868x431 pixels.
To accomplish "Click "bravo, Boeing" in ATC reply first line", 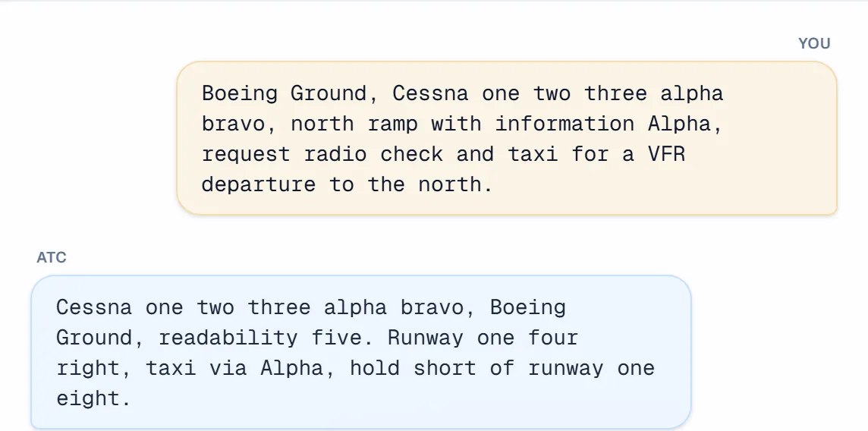I will pyautogui.click(x=483, y=307).
